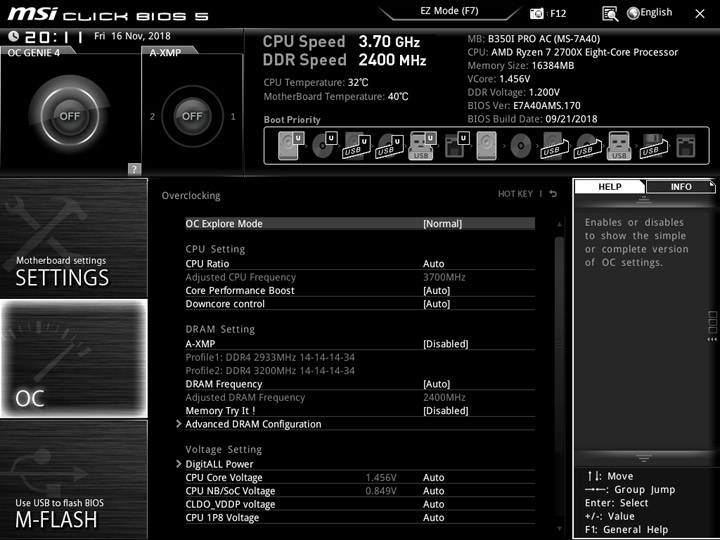The height and width of the screenshot is (540, 720).
Task: Open Memory Try It ! [Disabled] option
Action: [x=360, y=411]
